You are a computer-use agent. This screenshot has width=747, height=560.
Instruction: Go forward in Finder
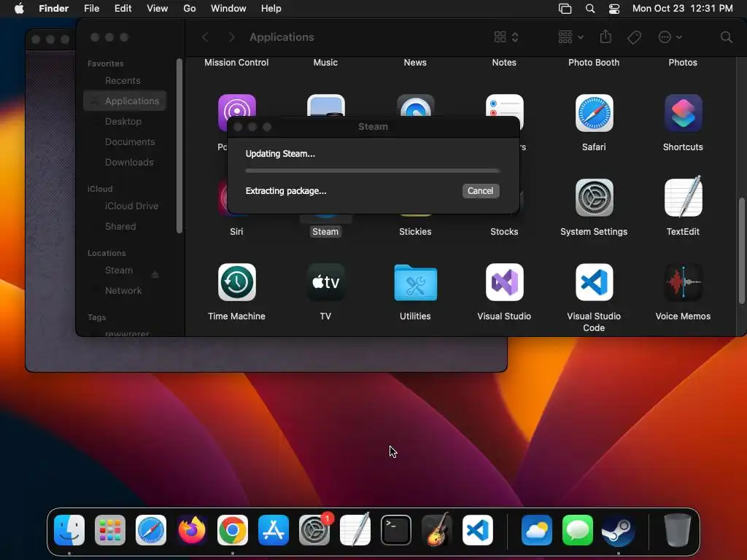[x=231, y=37]
